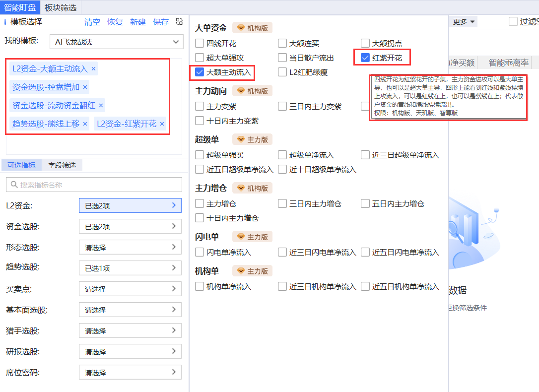539x392 pixels.
Task: Tick the 超大单强攻 checkbox
Action: (200, 58)
